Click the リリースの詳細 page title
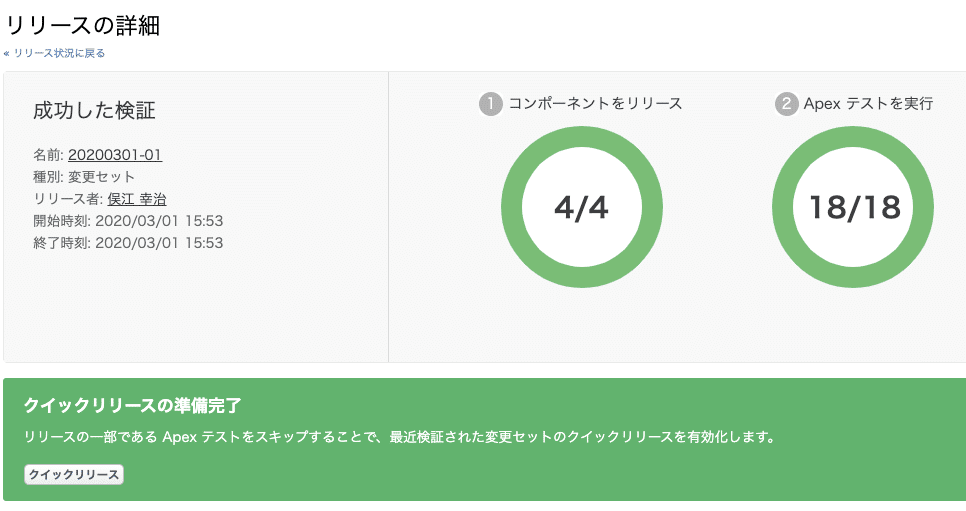 [x=83, y=26]
